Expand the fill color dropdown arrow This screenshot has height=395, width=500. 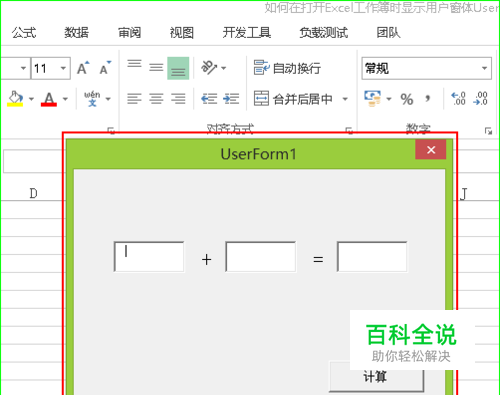(31, 99)
